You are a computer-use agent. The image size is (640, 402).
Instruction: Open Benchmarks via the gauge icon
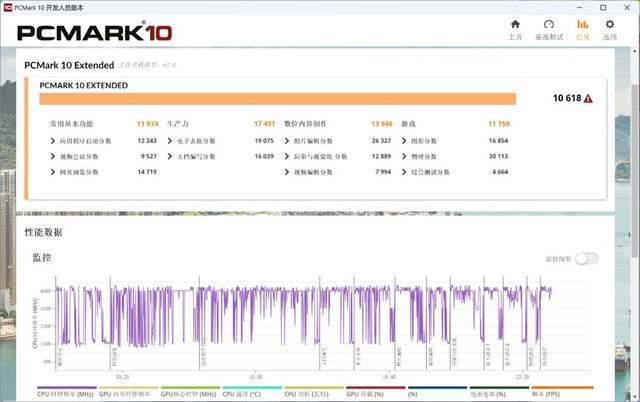pyautogui.click(x=549, y=29)
